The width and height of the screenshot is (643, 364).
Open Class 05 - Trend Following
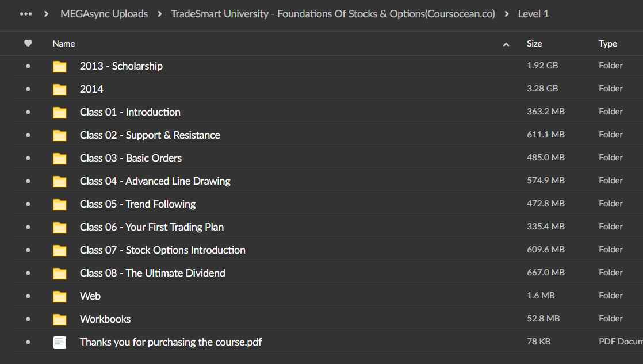click(x=137, y=204)
